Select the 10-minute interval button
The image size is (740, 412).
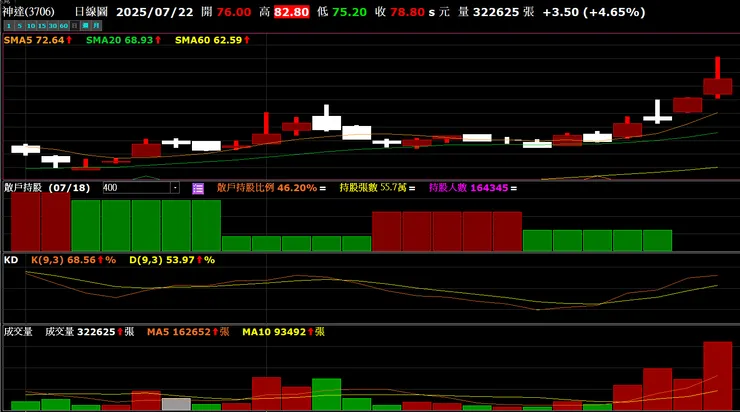pyautogui.click(x=31, y=25)
